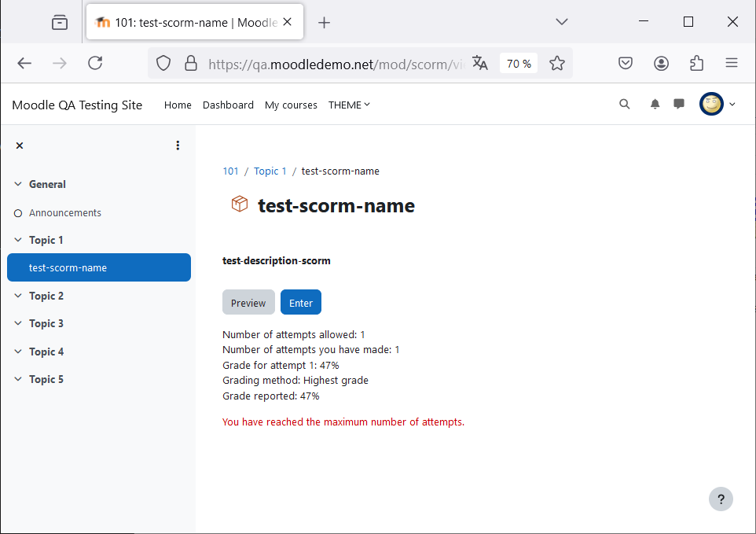Click the blue Enter button
756x534 pixels.
[x=301, y=303]
